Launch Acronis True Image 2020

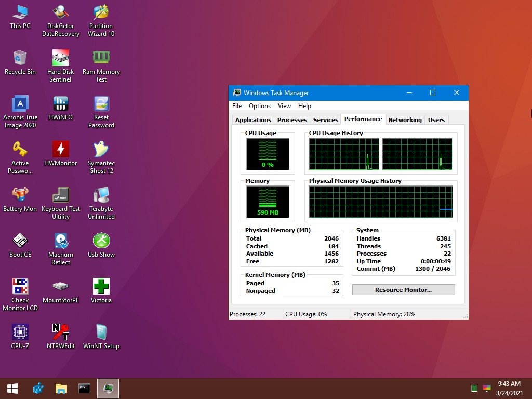coord(20,112)
